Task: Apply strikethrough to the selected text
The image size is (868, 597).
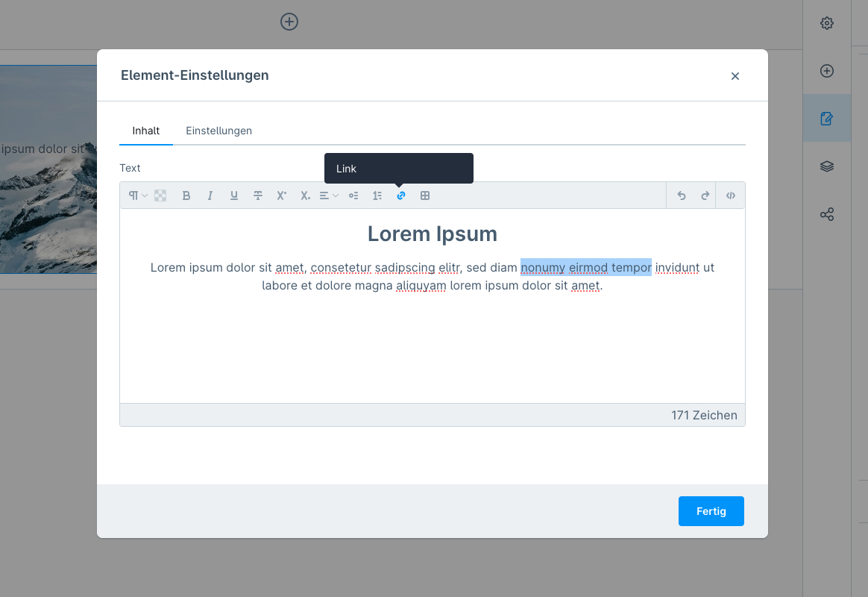Action: tap(258, 196)
